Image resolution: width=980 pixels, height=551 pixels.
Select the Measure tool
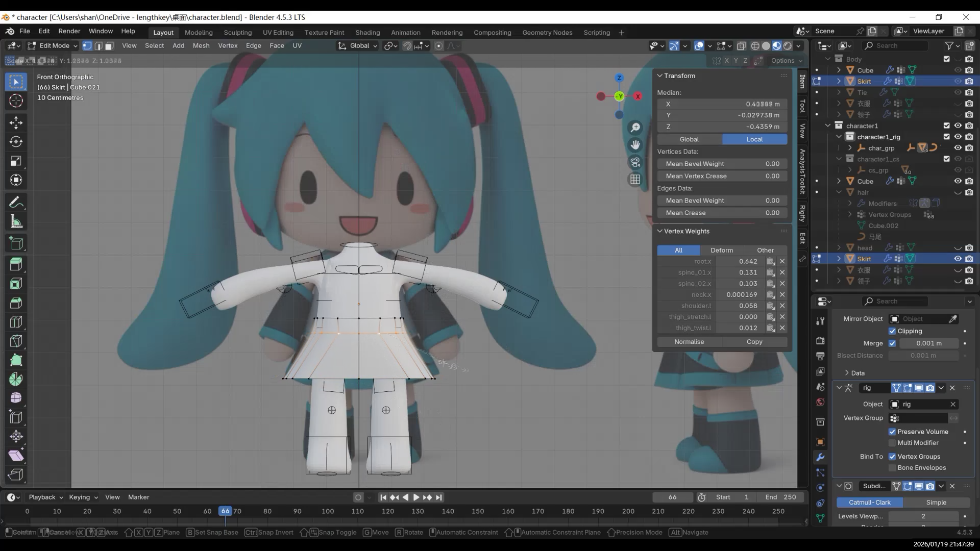pos(16,222)
